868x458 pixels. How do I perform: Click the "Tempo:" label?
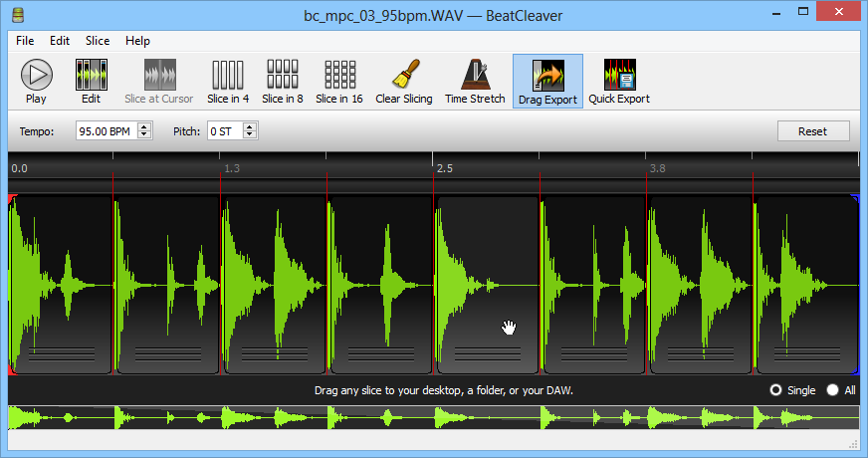tap(37, 131)
